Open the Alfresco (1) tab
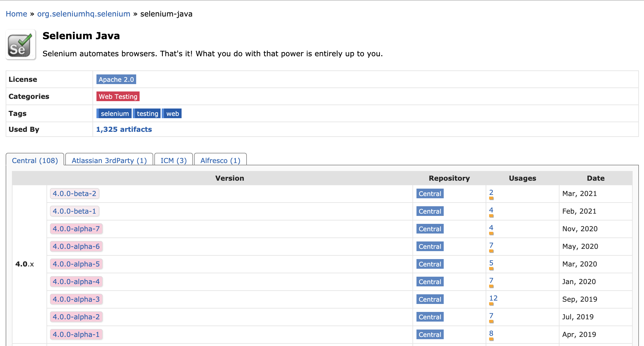Screen dimensions: 644x346 point(220,161)
